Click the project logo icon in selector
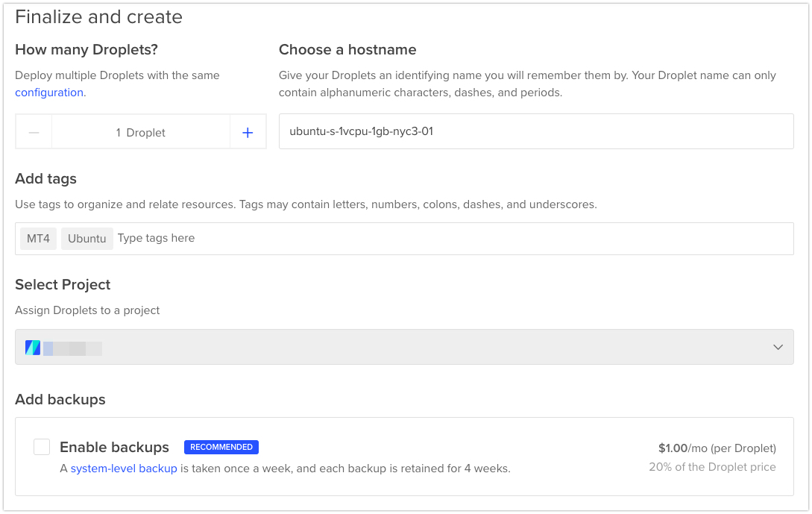Screen dimensions: 812x514 [x=33, y=348]
